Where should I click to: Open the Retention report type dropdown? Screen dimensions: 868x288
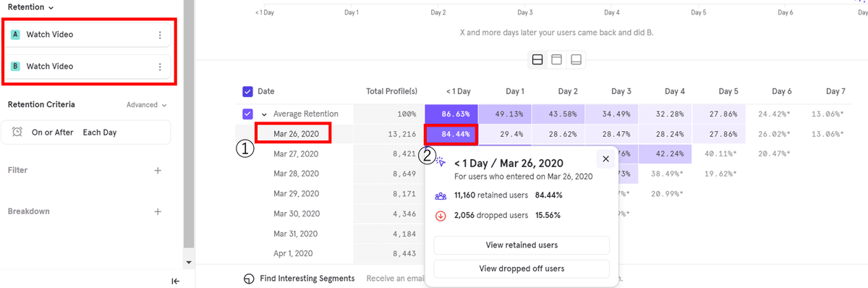click(x=30, y=7)
